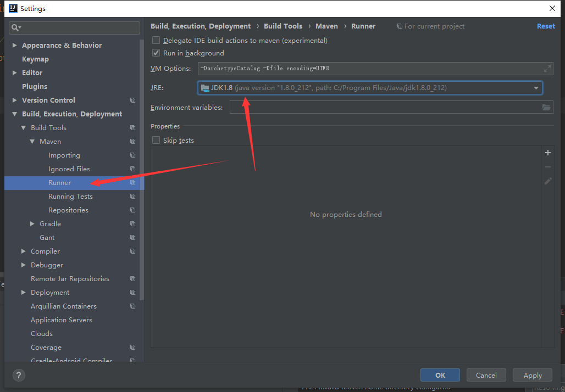Select Running Tests under Maven
Screen dimensions: 565x392
pos(70,196)
